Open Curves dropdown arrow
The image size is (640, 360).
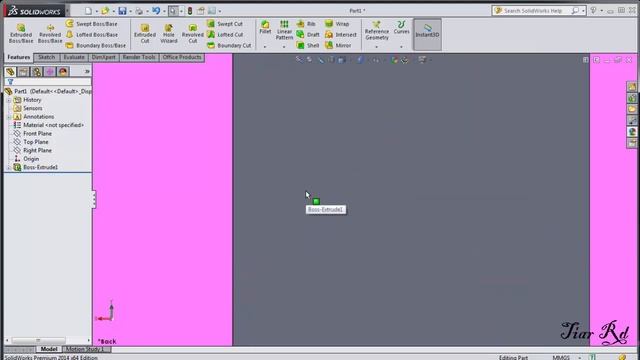401,47
